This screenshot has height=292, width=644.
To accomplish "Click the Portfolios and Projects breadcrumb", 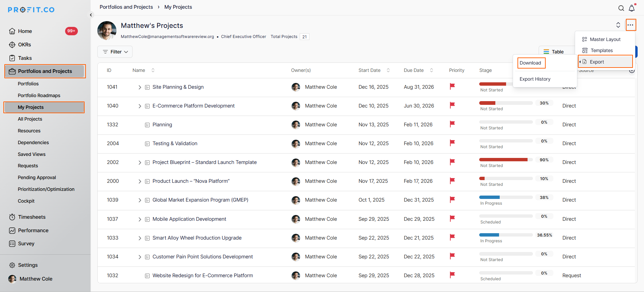I will pyautogui.click(x=126, y=7).
